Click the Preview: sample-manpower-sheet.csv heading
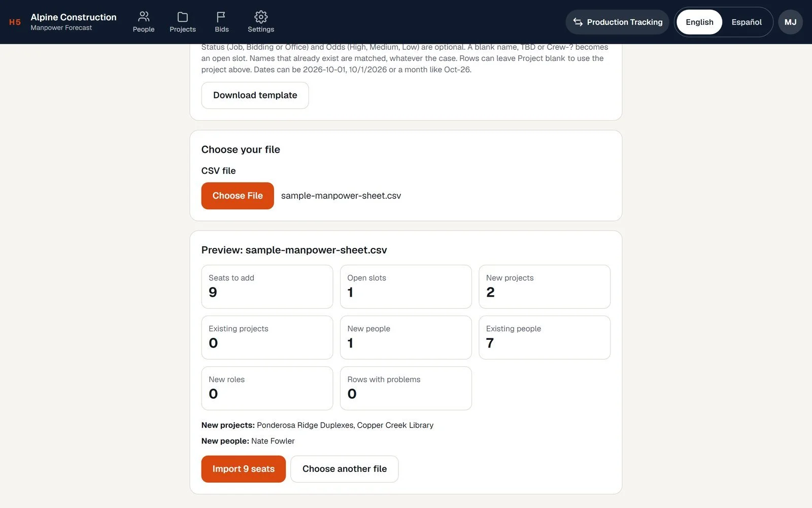Image resolution: width=812 pixels, height=508 pixels. pos(294,250)
